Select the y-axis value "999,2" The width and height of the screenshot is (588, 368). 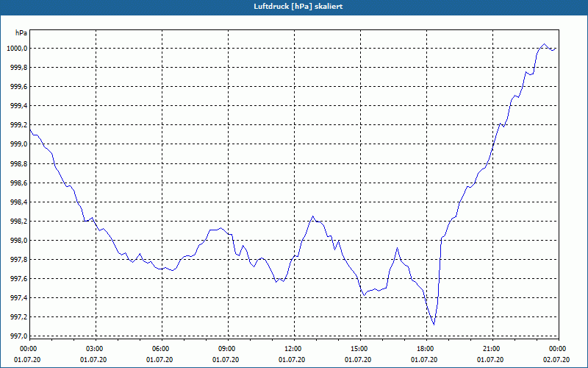(x=21, y=125)
